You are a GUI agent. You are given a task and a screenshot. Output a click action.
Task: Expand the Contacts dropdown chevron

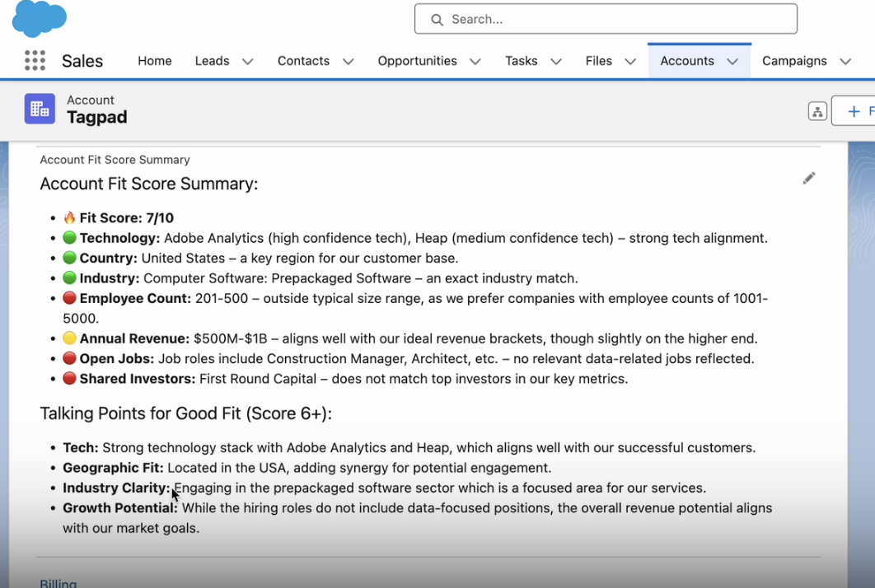349,62
